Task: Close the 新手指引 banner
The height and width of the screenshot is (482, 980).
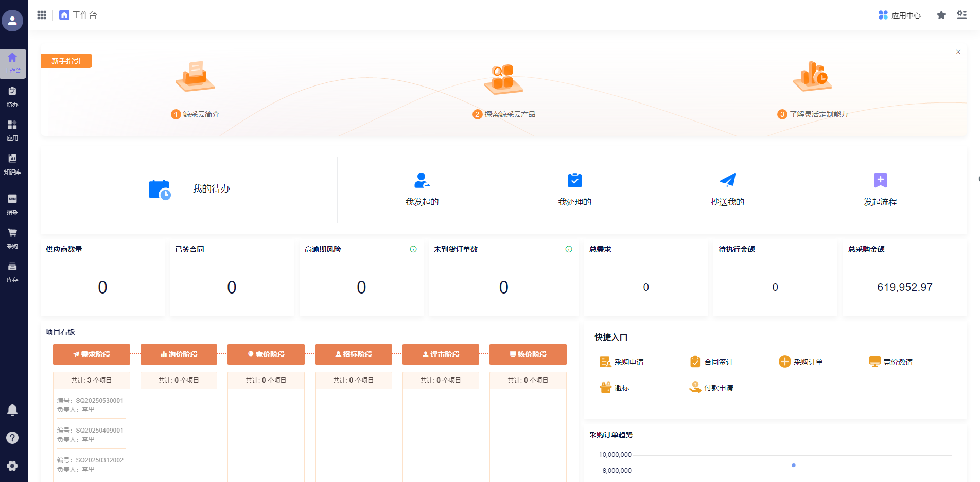Action: click(x=958, y=52)
